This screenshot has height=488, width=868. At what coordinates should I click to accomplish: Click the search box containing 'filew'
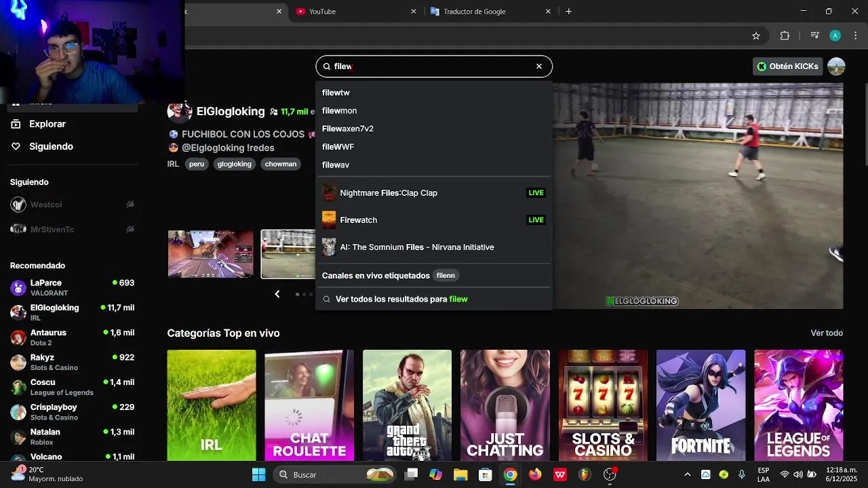434,66
